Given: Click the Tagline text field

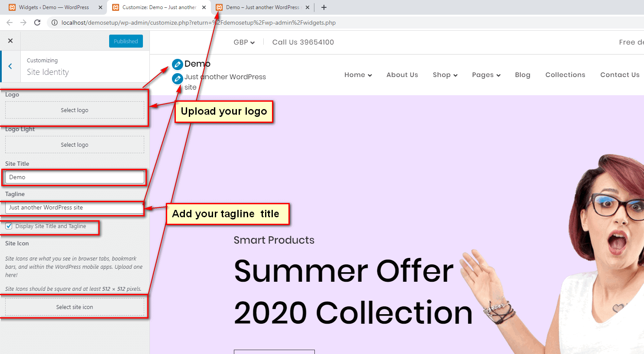Looking at the screenshot, I should click(x=74, y=208).
